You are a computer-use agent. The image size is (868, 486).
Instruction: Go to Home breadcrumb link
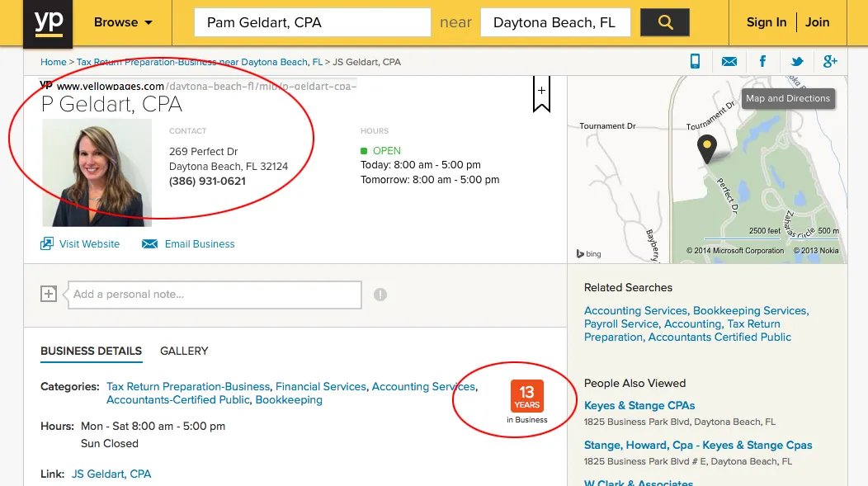click(53, 62)
